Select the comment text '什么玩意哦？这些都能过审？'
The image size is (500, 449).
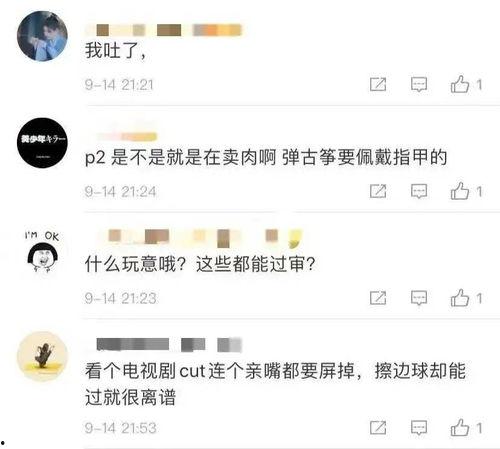click(x=200, y=264)
